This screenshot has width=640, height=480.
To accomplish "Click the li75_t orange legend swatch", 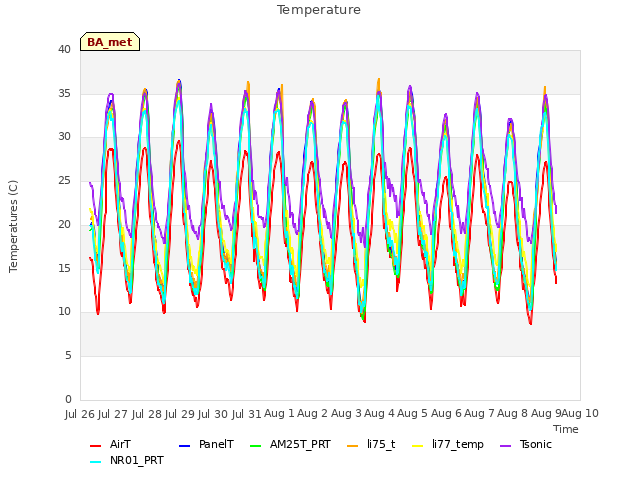I will pos(352,446).
